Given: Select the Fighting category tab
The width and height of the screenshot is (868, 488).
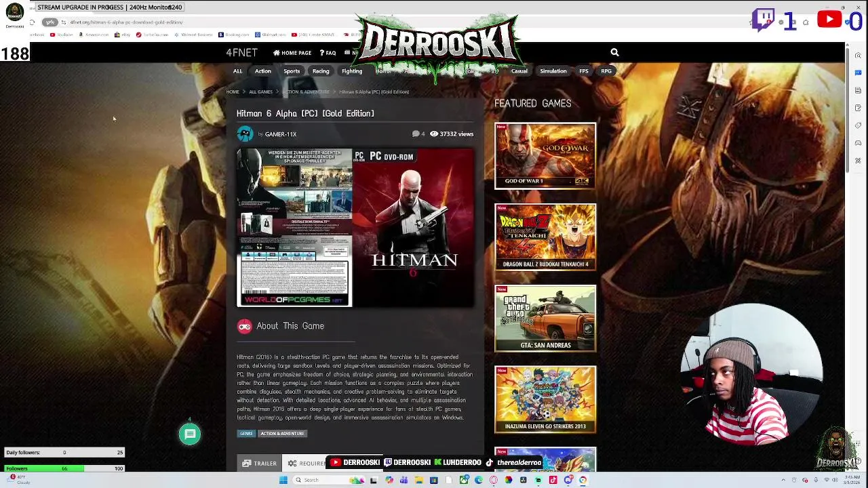Looking at the screenshot, I should 352,71.
